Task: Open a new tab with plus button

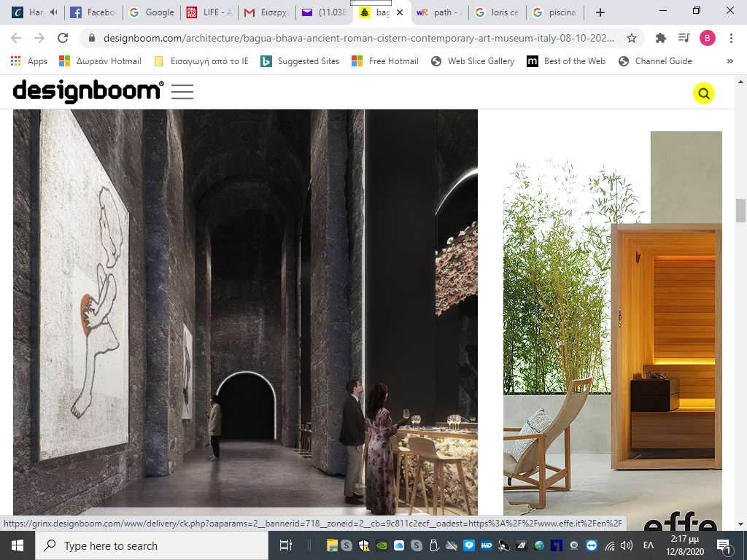Action: [600, 12]
